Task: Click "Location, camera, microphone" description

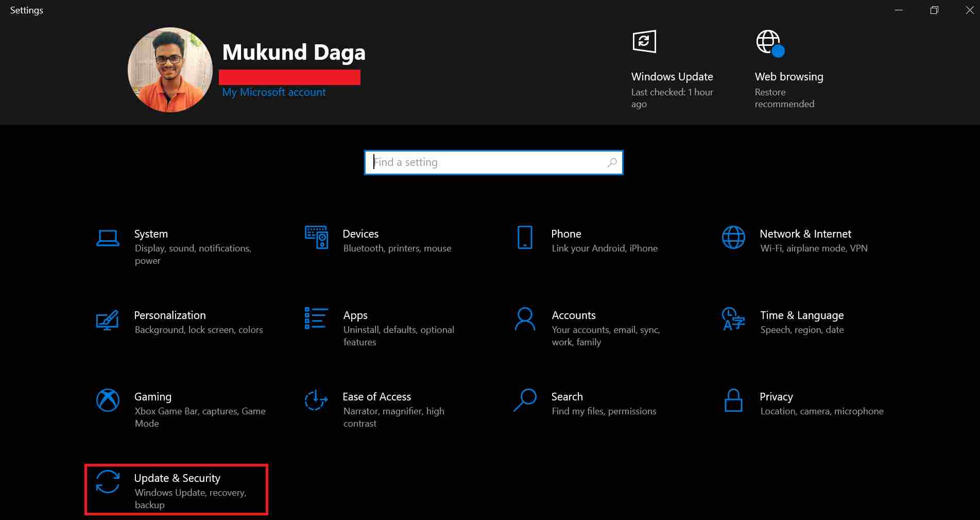Action: [822, 411]
